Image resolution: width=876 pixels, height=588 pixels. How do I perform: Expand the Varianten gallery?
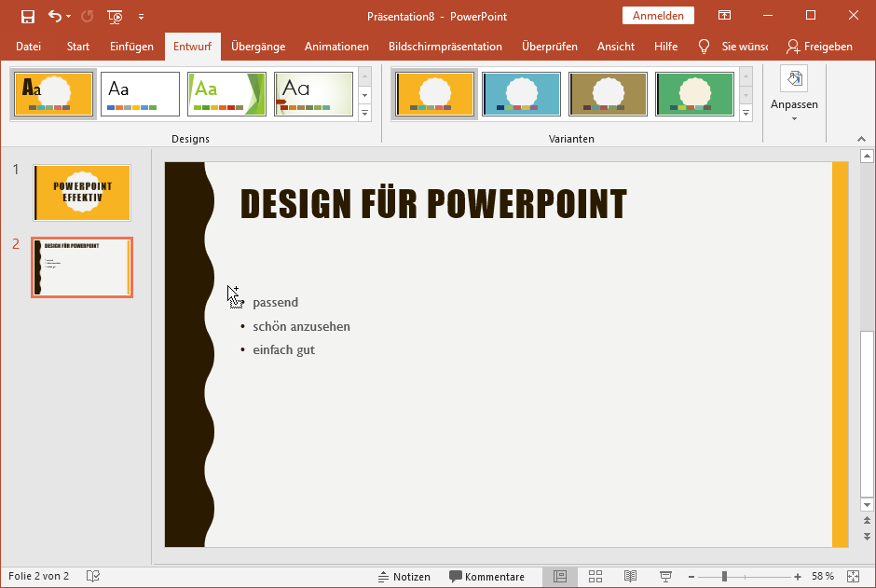tap(746, 113)
